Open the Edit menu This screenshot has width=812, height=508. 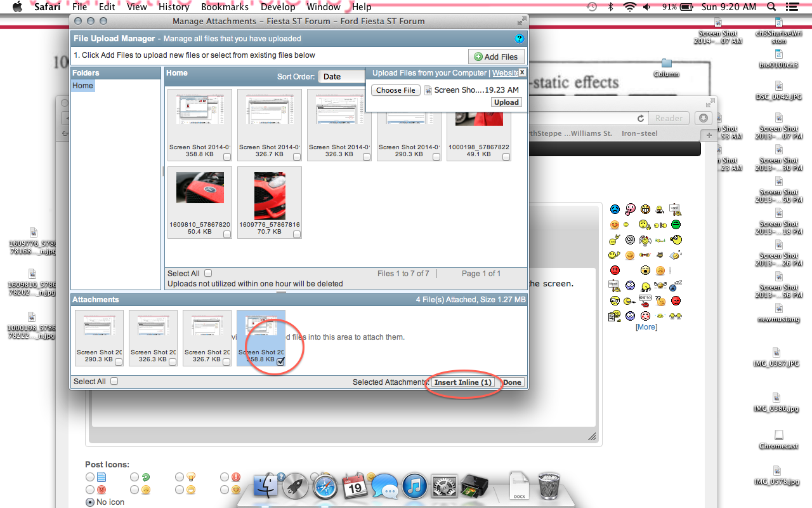[x=107, y=7]
